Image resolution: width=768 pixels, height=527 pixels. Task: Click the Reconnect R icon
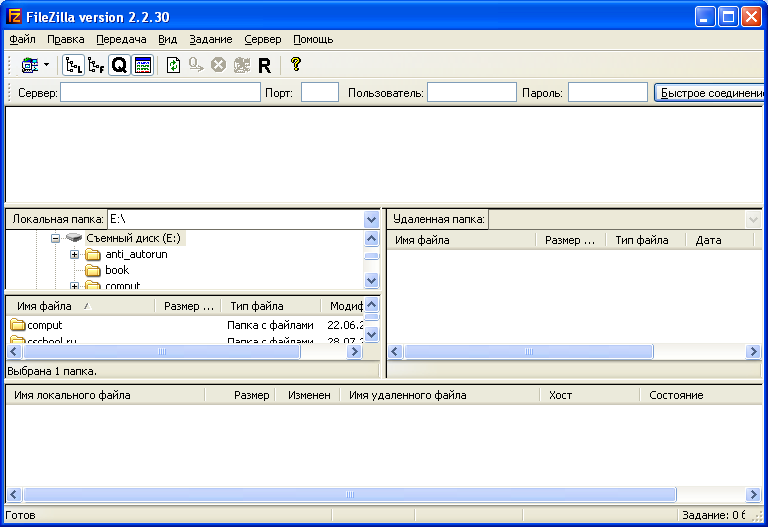click(x=264, y=65)
